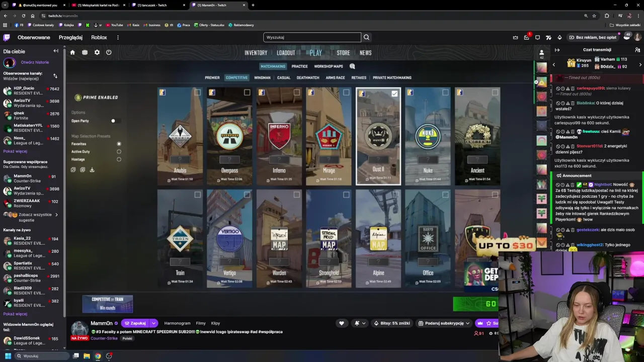Switch to the Loadout tab
Screen dimensions: 644x362
point(285,53)
